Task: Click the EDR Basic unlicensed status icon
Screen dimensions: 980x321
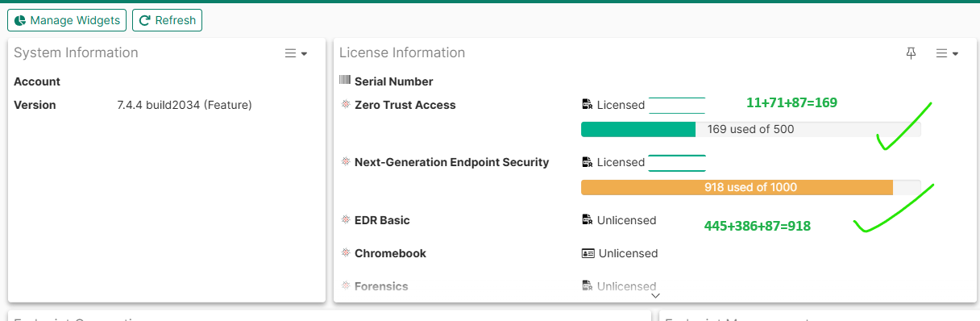Action: point(587,219)
